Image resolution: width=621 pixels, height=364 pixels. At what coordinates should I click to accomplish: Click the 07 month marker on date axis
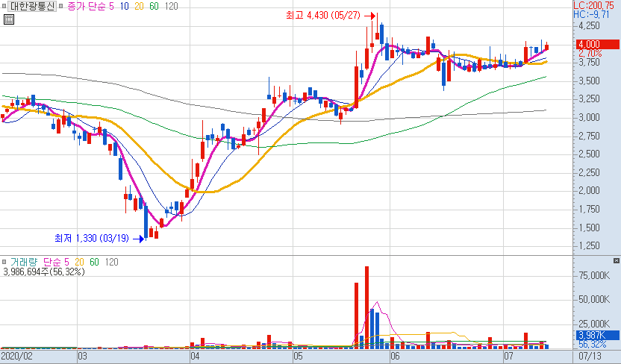[x=508, y=356]
